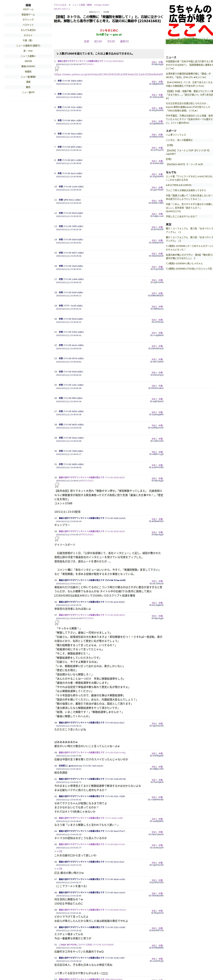
Task: Open 難民 board in sidebar
Action: [x=28, y=87]
